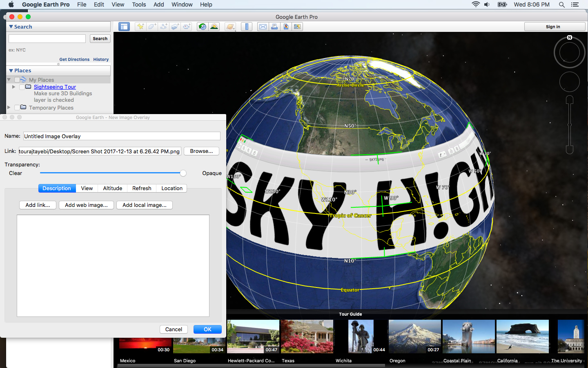The image size is (588, 368).
Task: Click the look-around compass ring
Action: (x=570, y=53)
